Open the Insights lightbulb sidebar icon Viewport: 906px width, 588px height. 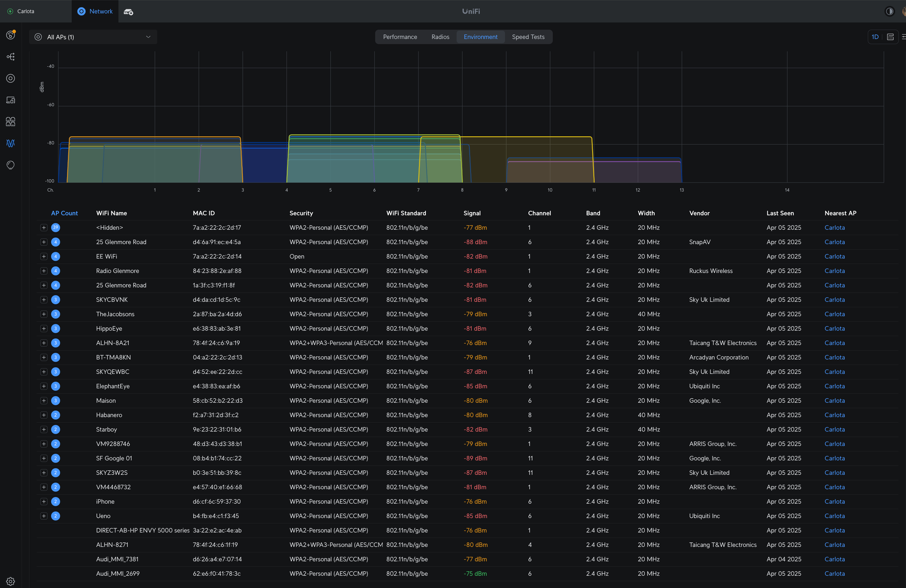10,165
